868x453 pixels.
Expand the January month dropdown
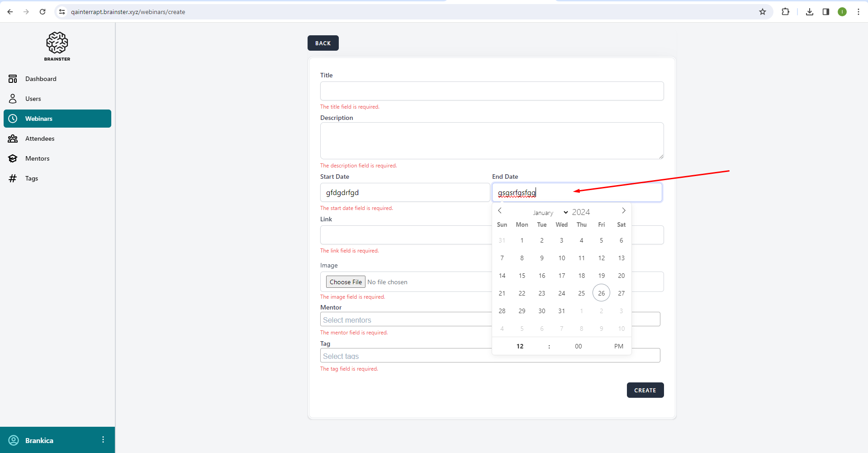(x=550, y=213)
